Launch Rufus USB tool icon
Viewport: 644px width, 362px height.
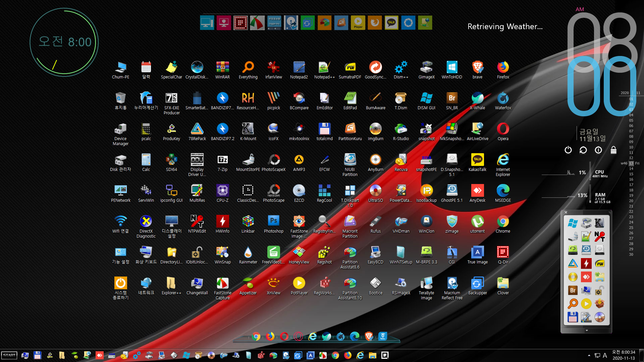pos(375,225)
